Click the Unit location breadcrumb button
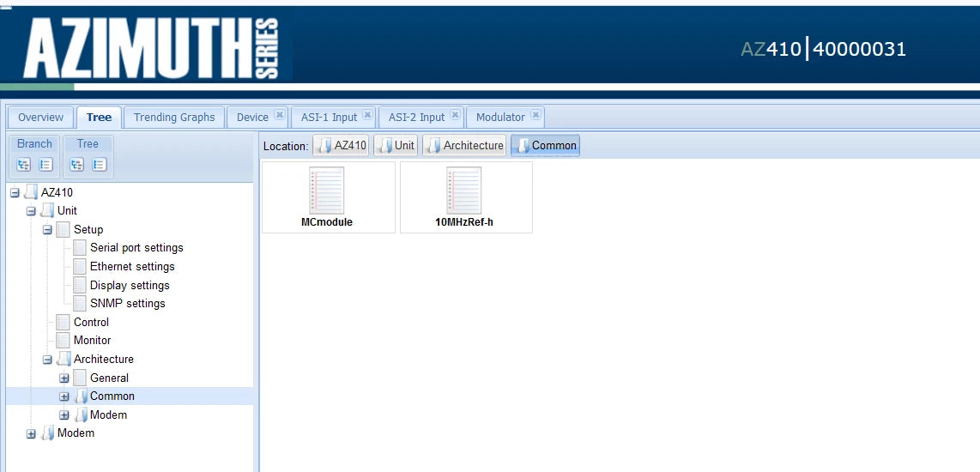The width and height of the screenshot is (980, 472). point(396,146)
